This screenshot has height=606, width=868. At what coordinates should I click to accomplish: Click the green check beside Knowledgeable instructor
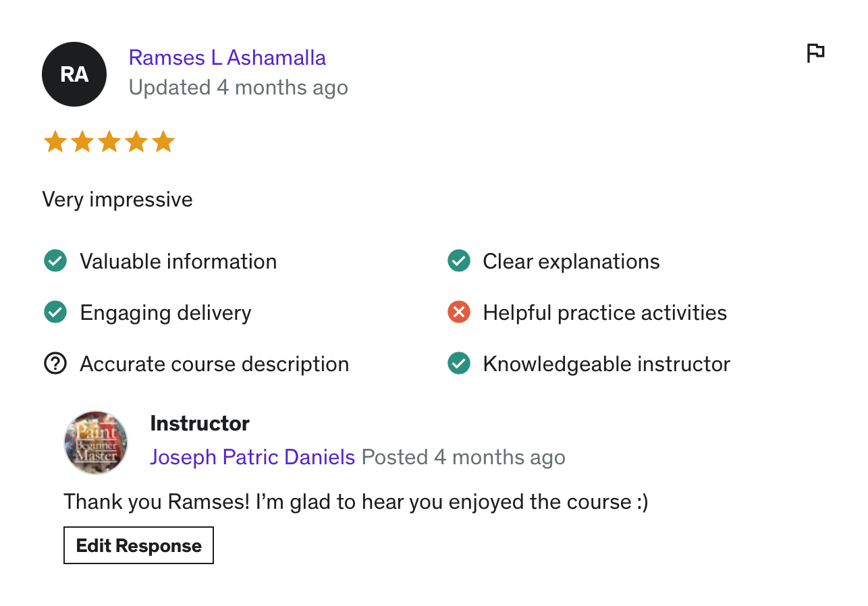tap(458, 364)
